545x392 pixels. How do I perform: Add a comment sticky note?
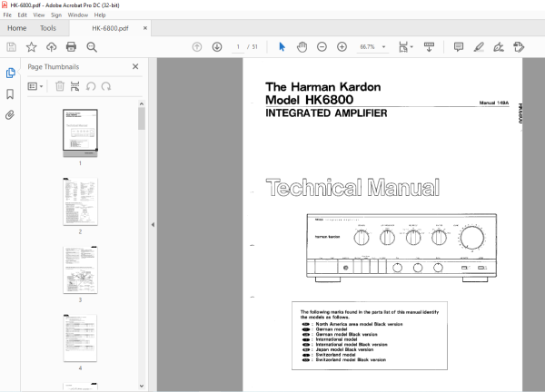459,47
